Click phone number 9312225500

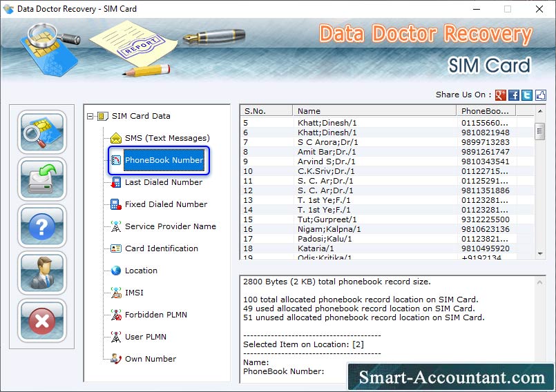pos(485,219)
